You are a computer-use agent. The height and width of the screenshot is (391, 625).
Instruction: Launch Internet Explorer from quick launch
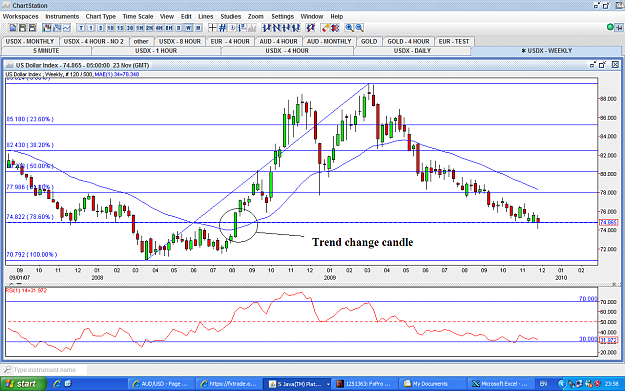tap(57, 384)
